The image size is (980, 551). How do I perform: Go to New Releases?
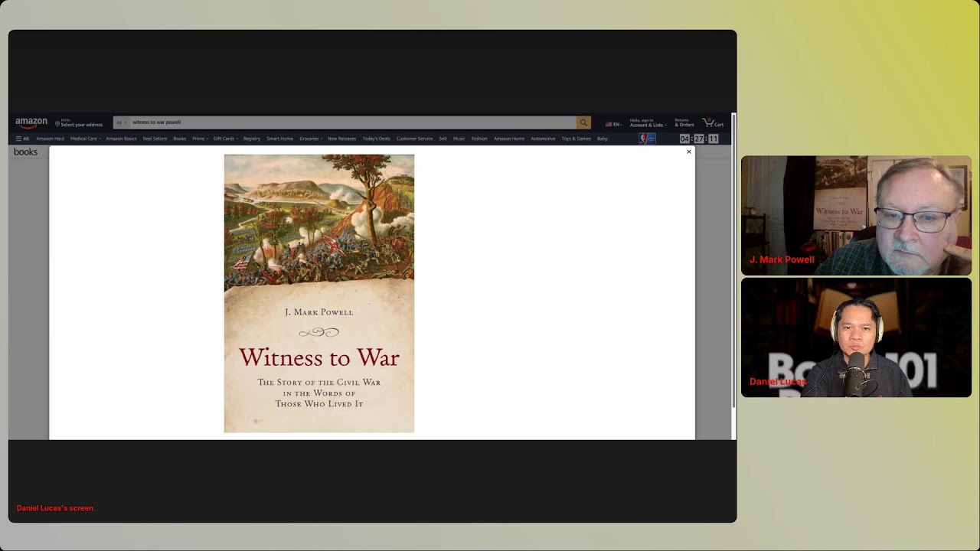pos(341,139)
